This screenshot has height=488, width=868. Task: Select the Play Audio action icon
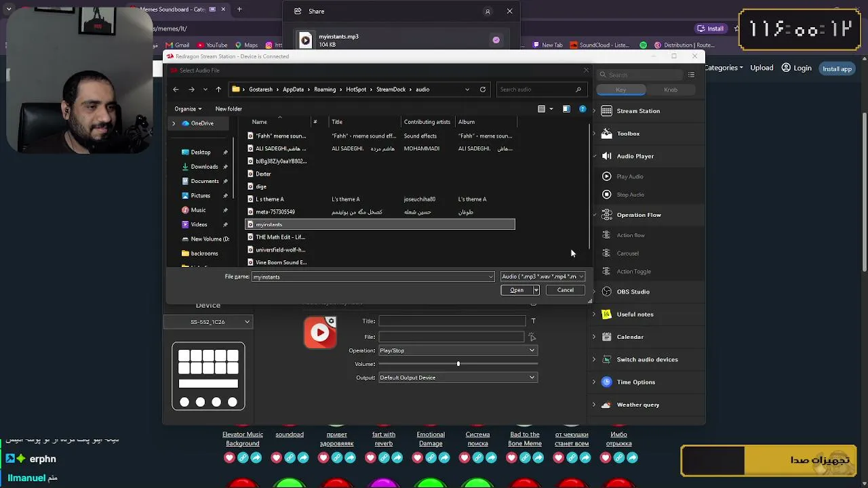point(606,176)
